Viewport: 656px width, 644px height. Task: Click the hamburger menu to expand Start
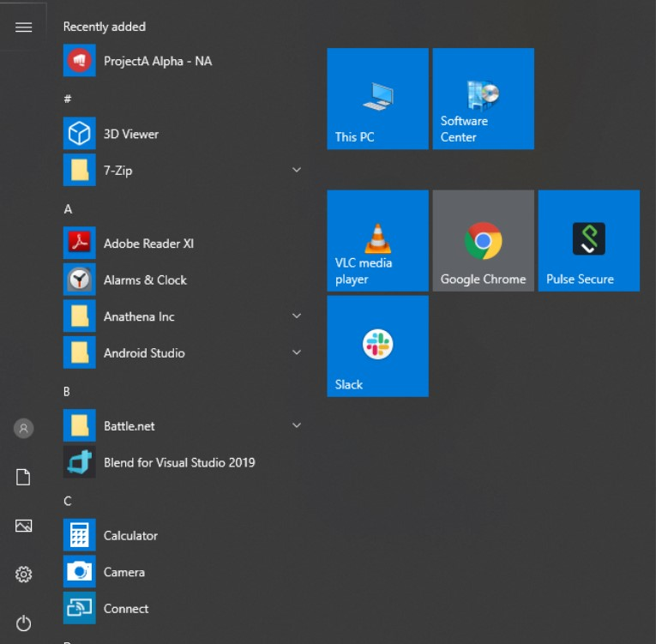[x=24, y=27]
